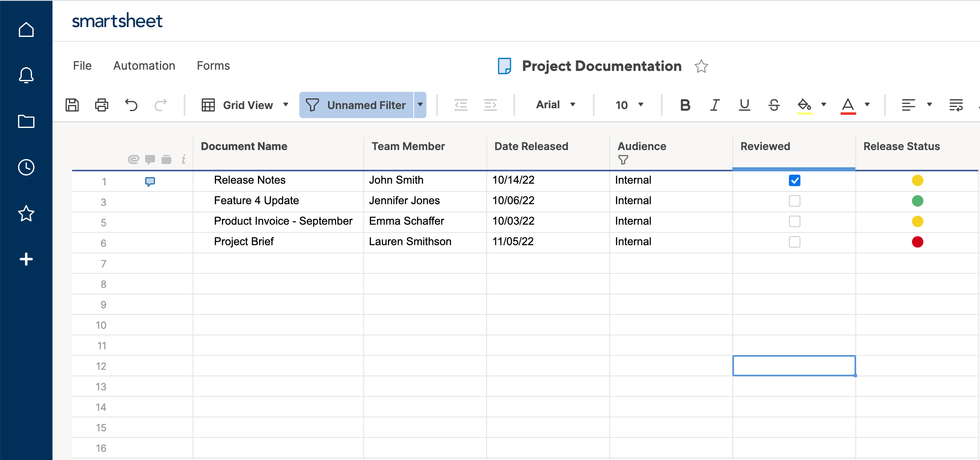Viewport: 980px width, 460px height.
Task: Enable the Reviewed checkbox for Feature 4 Update
Action: [794, 201]
